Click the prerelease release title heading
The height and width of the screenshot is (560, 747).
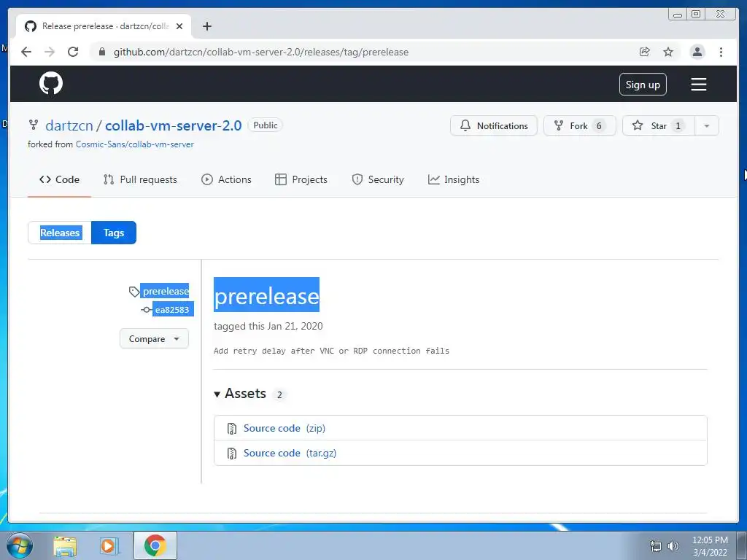266,296
